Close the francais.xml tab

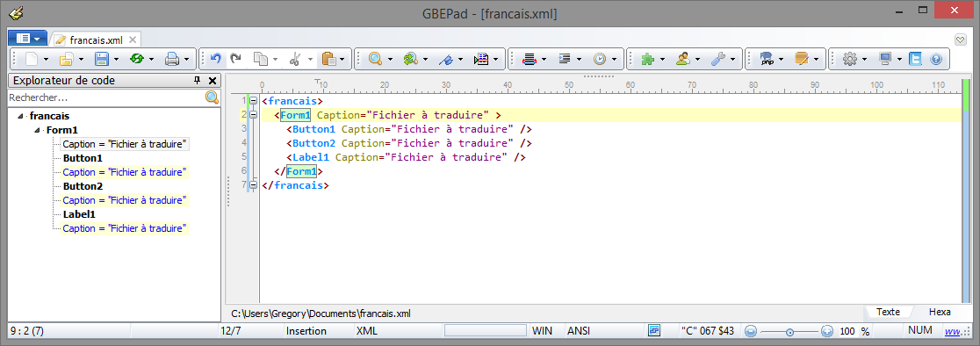click(x=132, y=40)
